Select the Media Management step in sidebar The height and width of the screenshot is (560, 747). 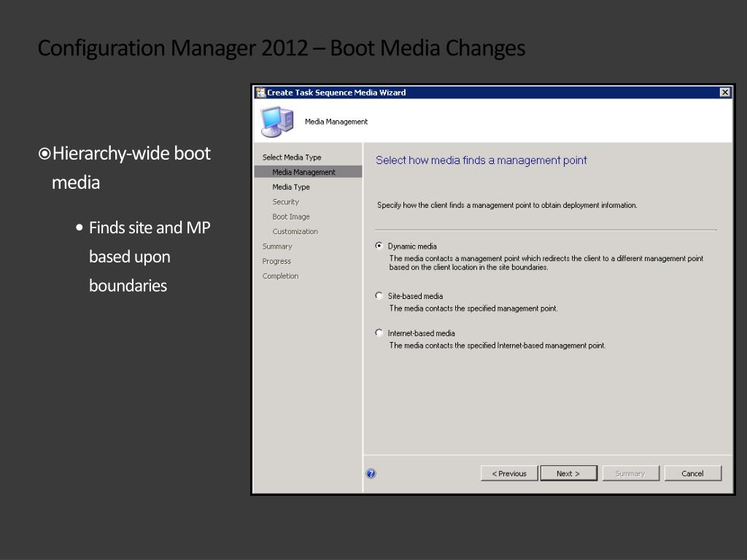click(309, 172)
